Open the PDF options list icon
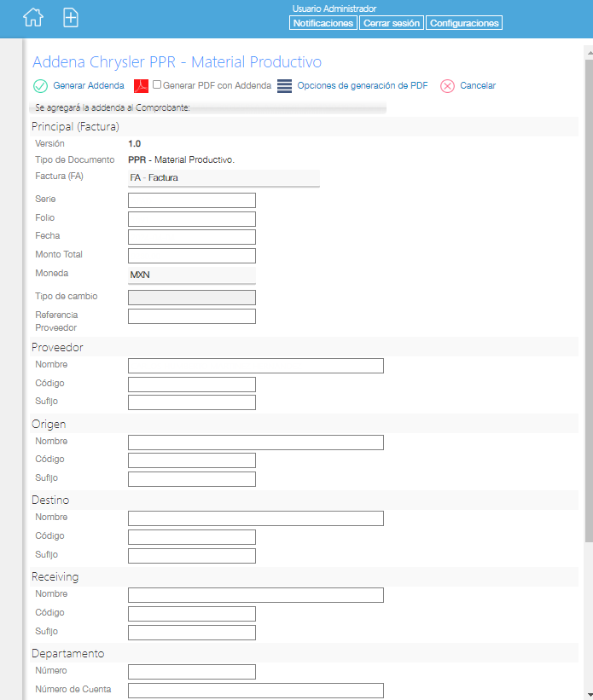Image resolution: width=593 pixels, height=700 pixels. 284,86
